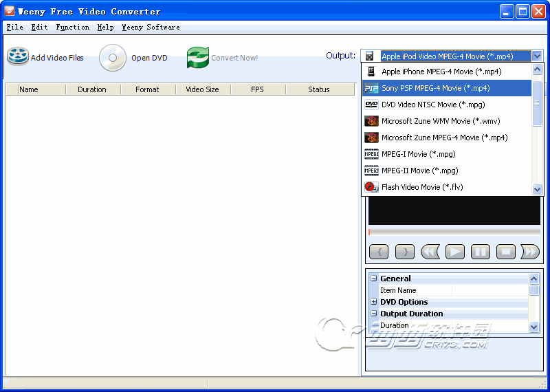This screenshot has width=550, height=392.
Task: Click the MPEG2 filmstrip icon
Action: pyautogui.click(x=371, y=171)
